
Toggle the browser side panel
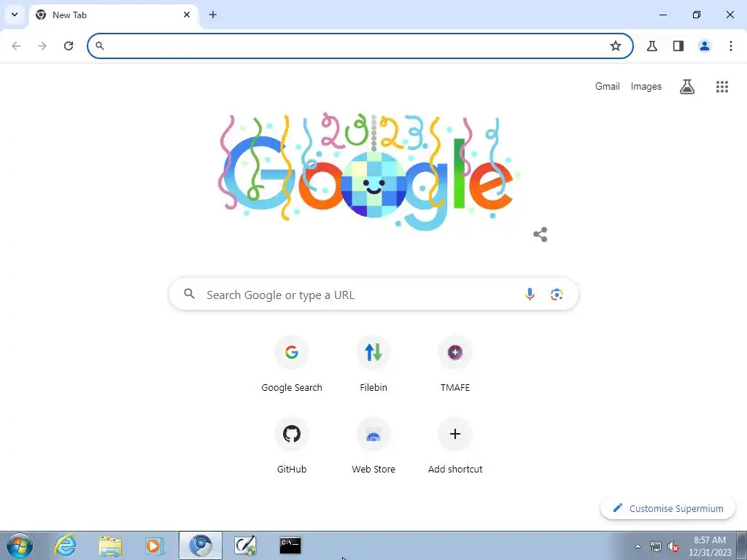[x=678, y=46]
